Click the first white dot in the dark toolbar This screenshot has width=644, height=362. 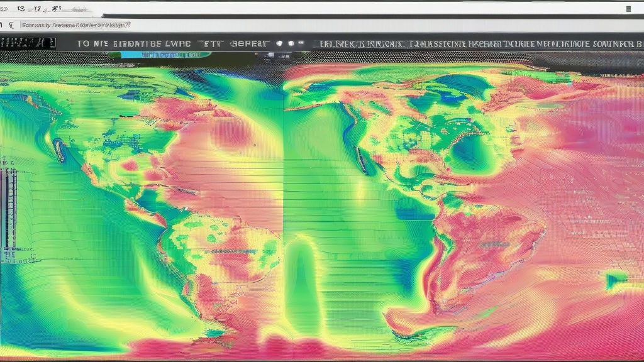coord(280,44)
